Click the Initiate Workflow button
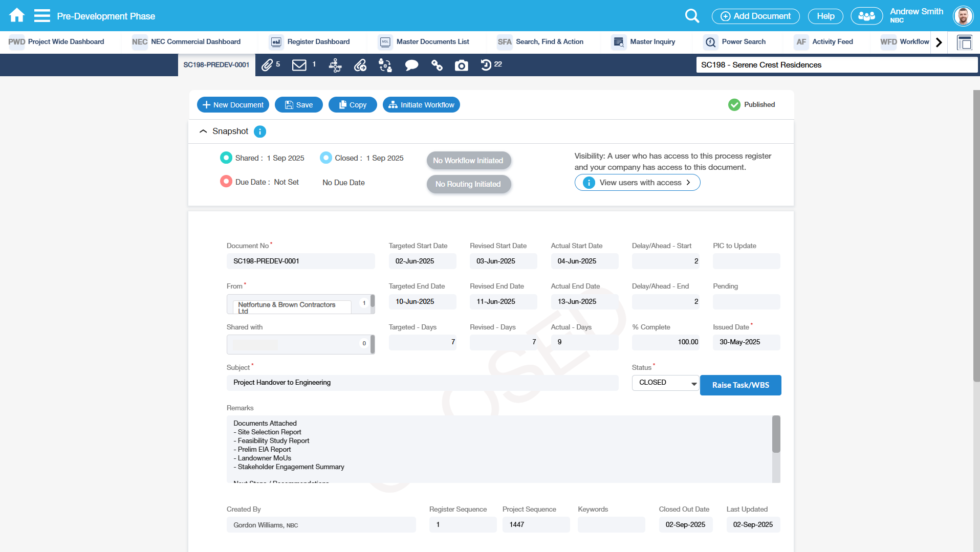The image size is (980, 552). click(x=421, y=105)
